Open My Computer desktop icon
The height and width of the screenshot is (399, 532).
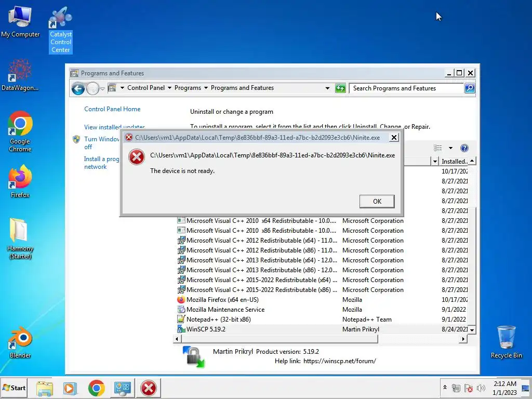pos(20,22)
